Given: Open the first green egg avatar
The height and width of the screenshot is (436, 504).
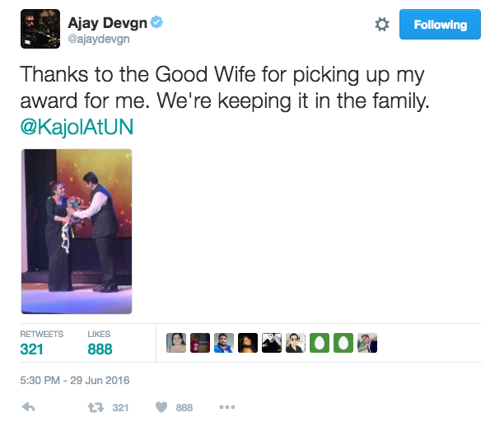Looking at the screenshot, I should 320,343.
